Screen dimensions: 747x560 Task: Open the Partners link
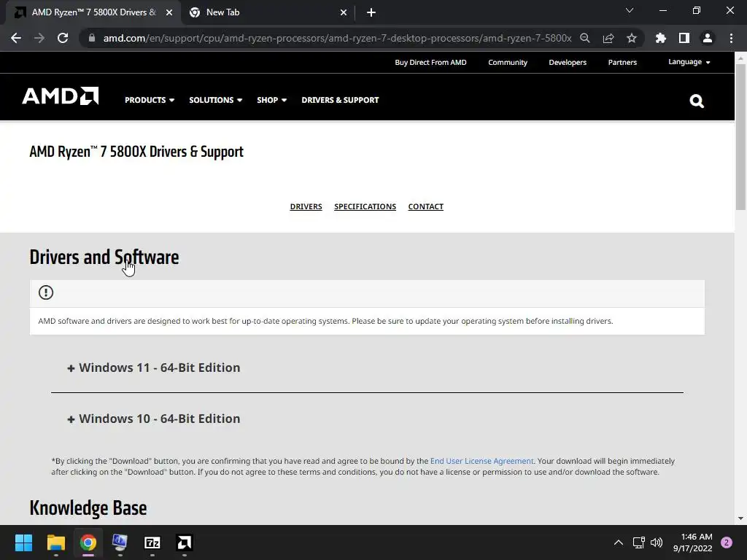622,63
